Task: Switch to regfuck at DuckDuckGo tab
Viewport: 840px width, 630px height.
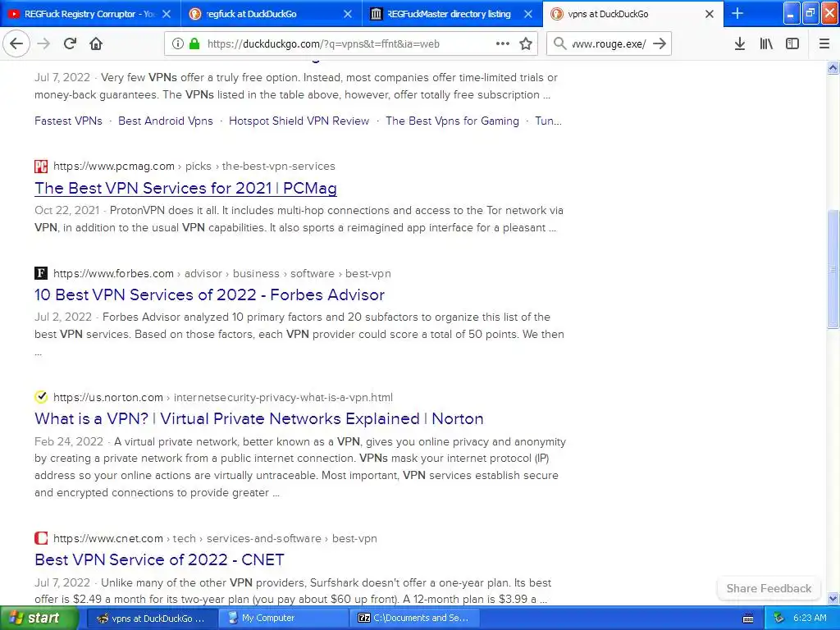Action: coord(271,14)
